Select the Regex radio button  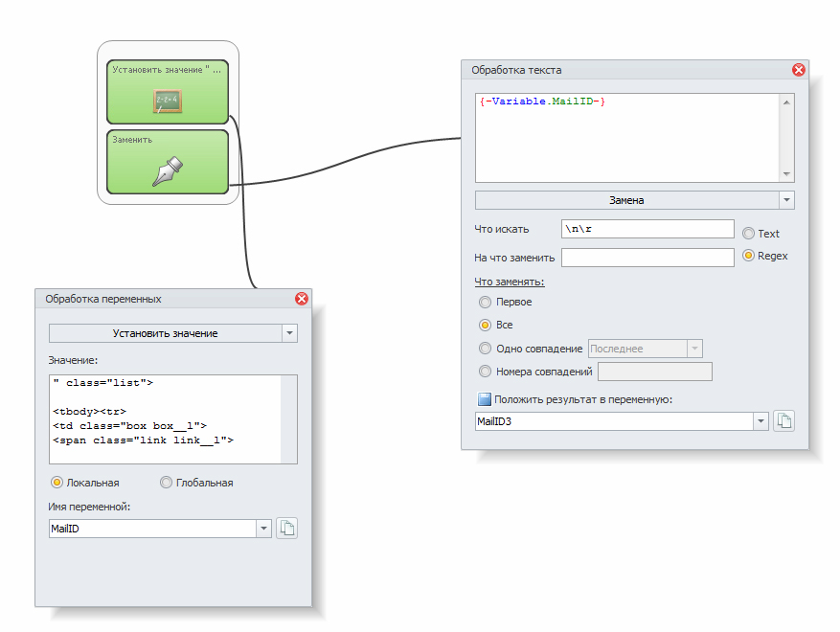pos(749,256)
